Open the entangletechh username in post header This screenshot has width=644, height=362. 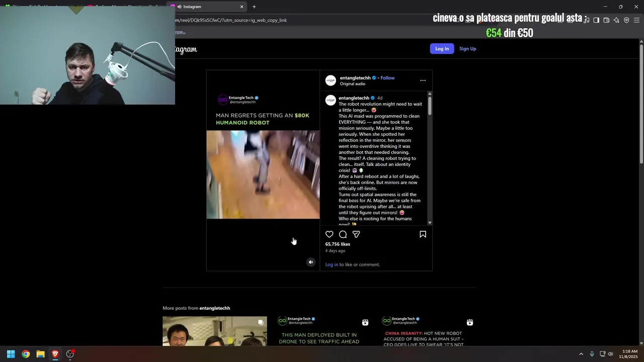coord(355,78)
